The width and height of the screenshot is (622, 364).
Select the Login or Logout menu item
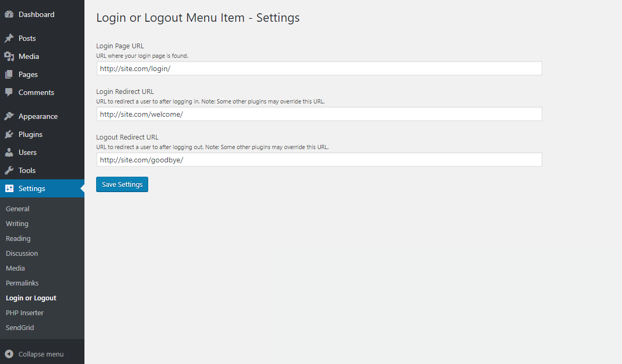(x=31, y=298)
